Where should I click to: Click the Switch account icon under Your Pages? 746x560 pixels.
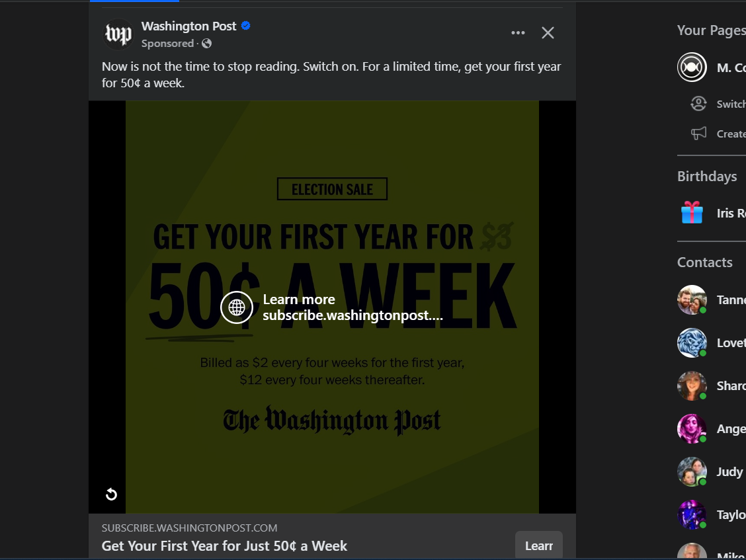(698, 103)
